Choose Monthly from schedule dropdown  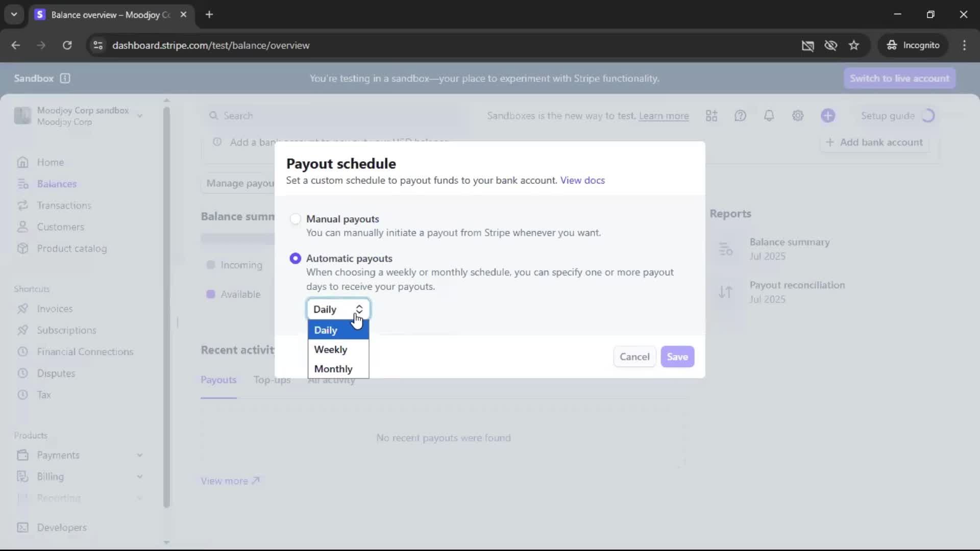[x=333, y=369]
